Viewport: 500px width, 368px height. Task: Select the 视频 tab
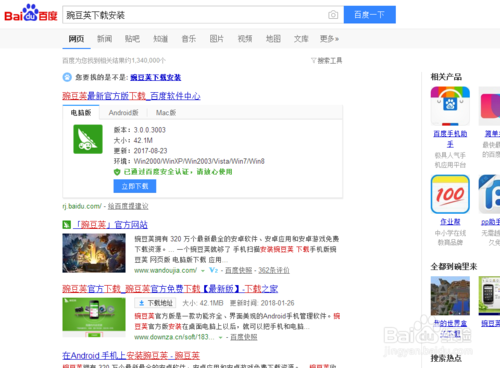click(x=245, y=39)
